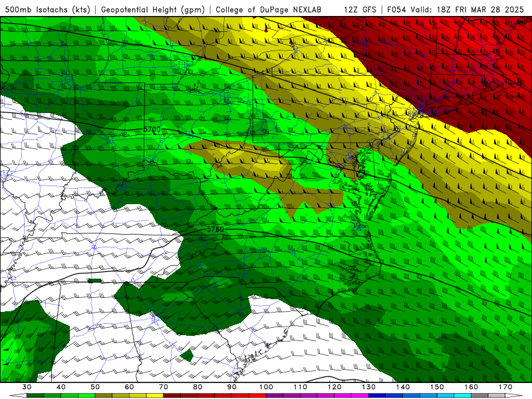
Task: Click the 60 knot colorbar label
Action: click(129, 387)
